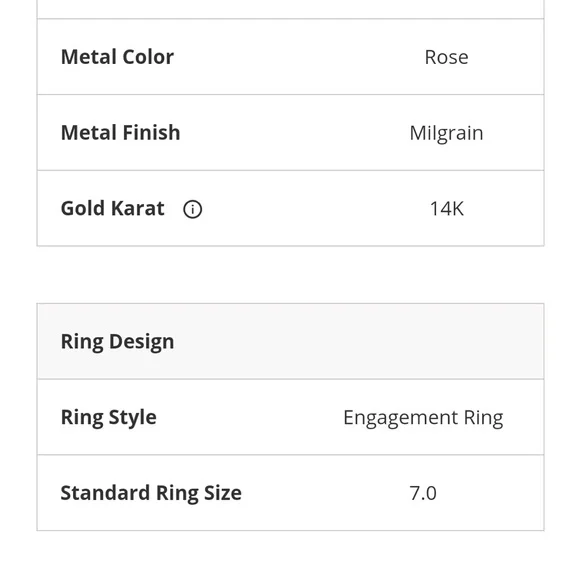
Task: Click the word Design in section header
Action: click(141, 342)
